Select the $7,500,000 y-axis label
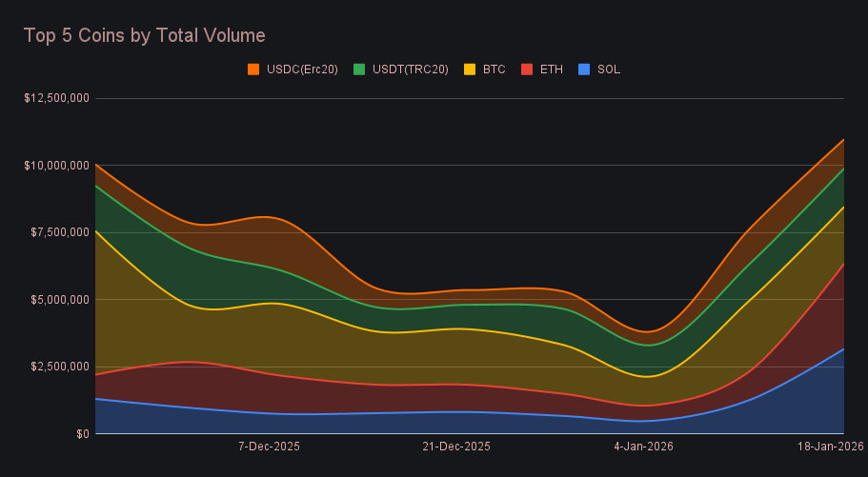Screen dimensions: 868x477 coord(60,232)
